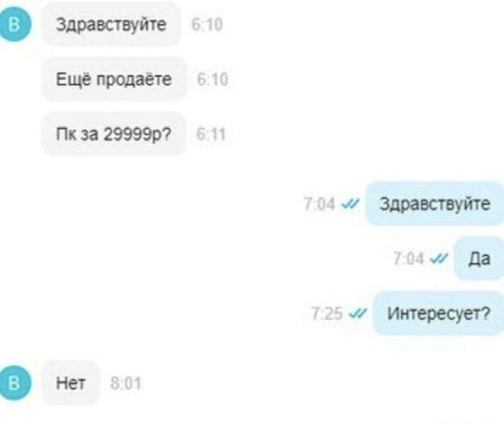Select the Да reply bubble
Screen dimensions: 504x424
coord(479,258)
